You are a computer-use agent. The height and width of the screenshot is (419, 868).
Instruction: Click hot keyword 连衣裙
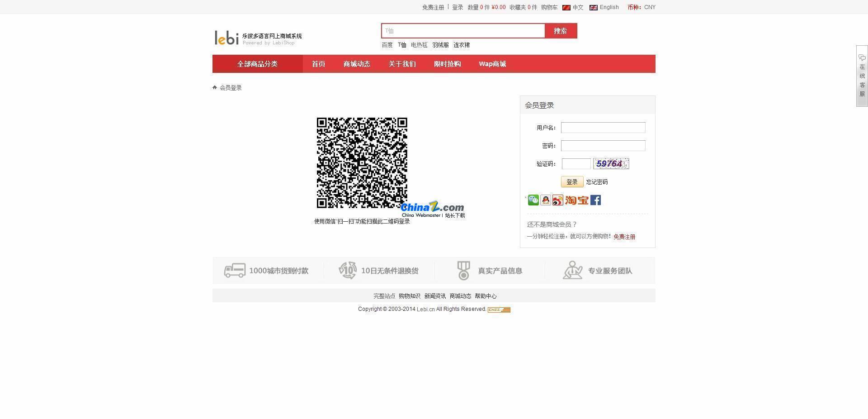(462, 45)
